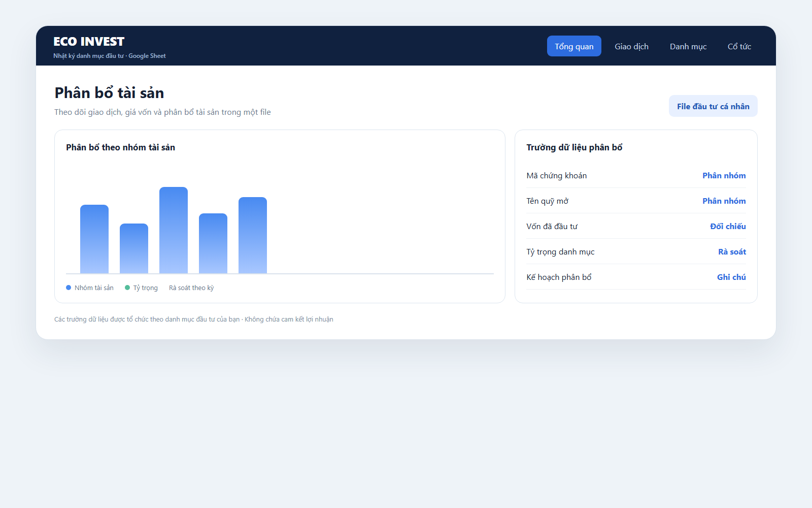Viewport: 812px width, 508px height.
Task: Click the fifth chart bar
Action: (253, 235)
